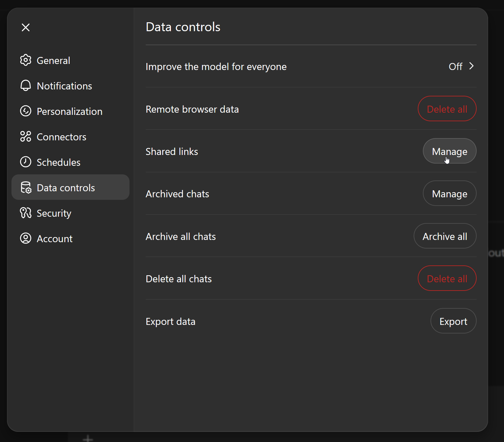The width and height of the screenshot is (504, 442).
Task: Click the Data controls heading
Action: pyautogui.click(x=183, y=27)
